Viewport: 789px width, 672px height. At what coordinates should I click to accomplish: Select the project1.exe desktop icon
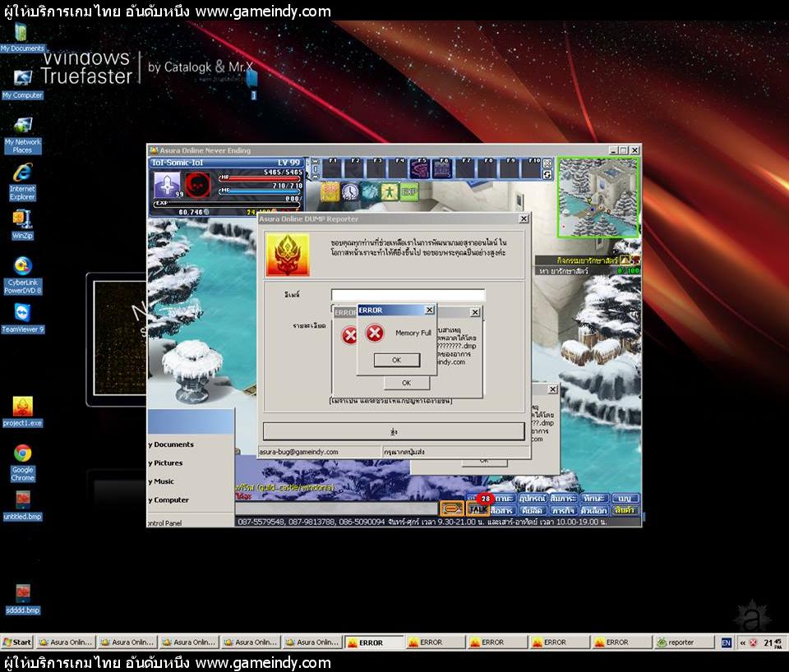[x=23, y=412]
